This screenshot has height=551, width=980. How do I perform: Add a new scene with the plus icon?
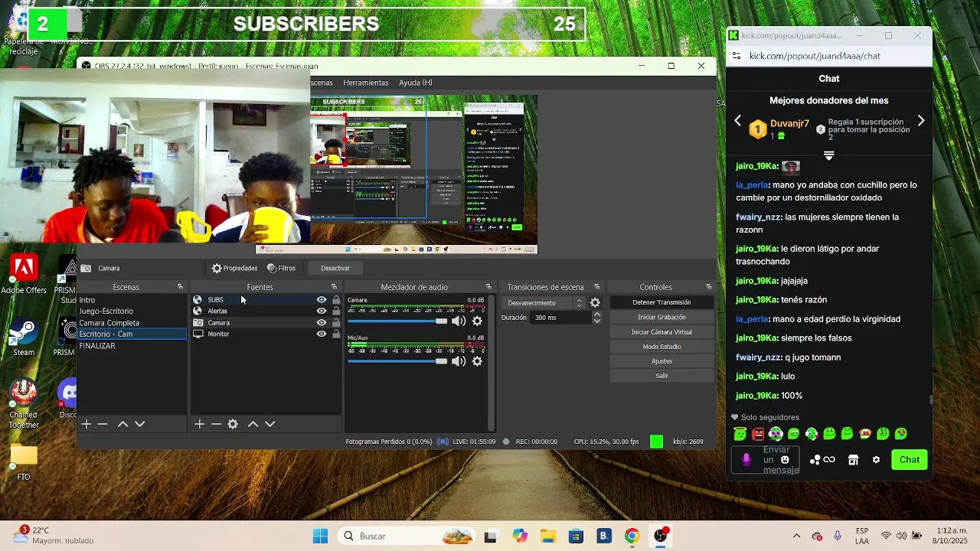click(87, 424)
